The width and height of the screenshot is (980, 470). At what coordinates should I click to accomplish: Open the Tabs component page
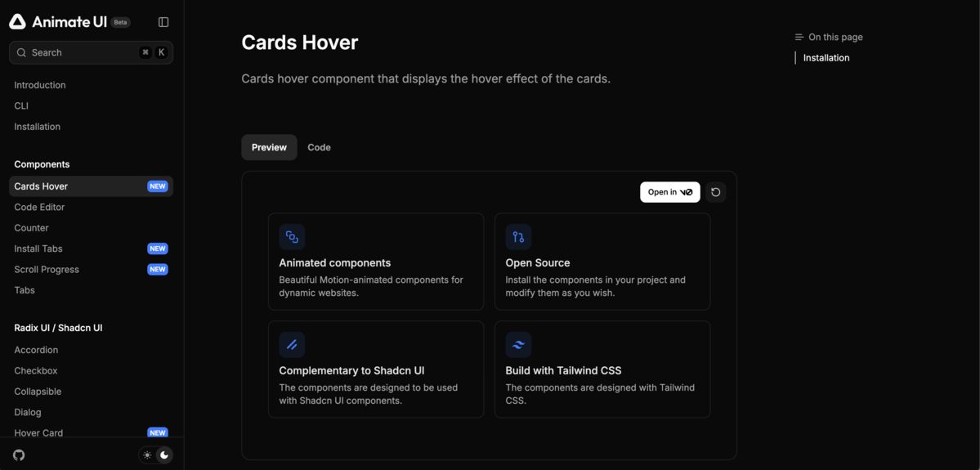point(25,290)
